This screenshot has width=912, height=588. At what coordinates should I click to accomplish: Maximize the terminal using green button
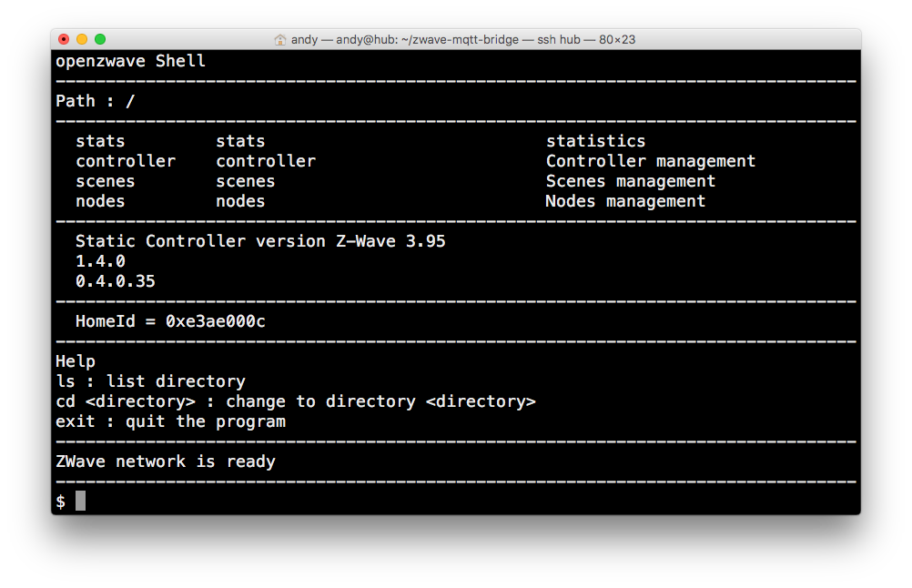point(100,39)
